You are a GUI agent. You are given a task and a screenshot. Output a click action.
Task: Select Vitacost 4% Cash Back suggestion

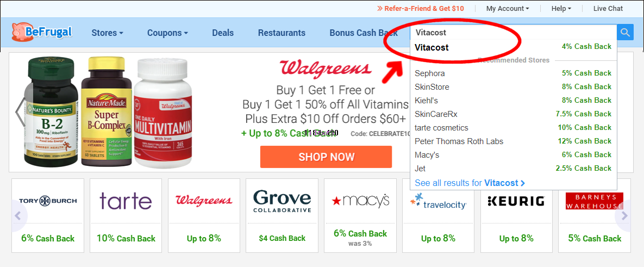pos(513,47)
